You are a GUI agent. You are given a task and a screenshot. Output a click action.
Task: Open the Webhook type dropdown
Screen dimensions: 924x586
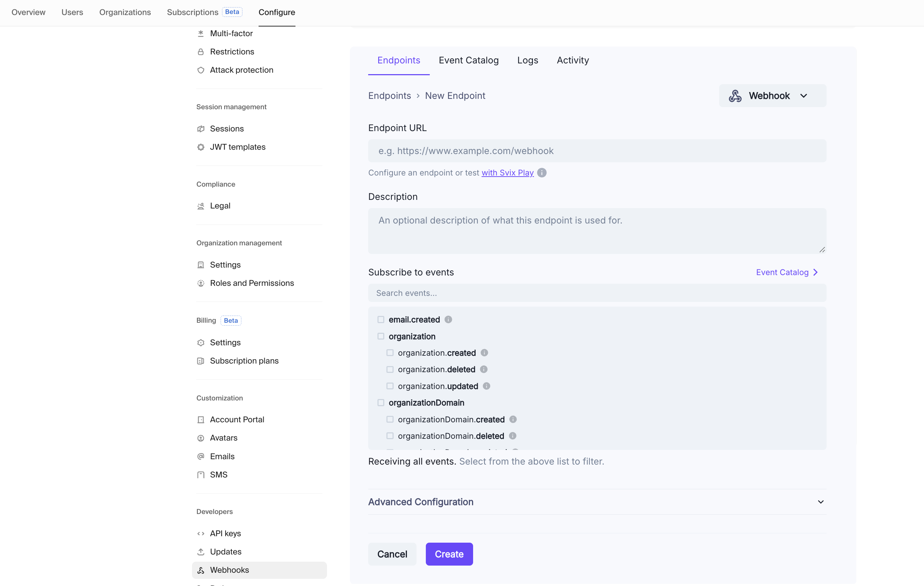(772, 96)
